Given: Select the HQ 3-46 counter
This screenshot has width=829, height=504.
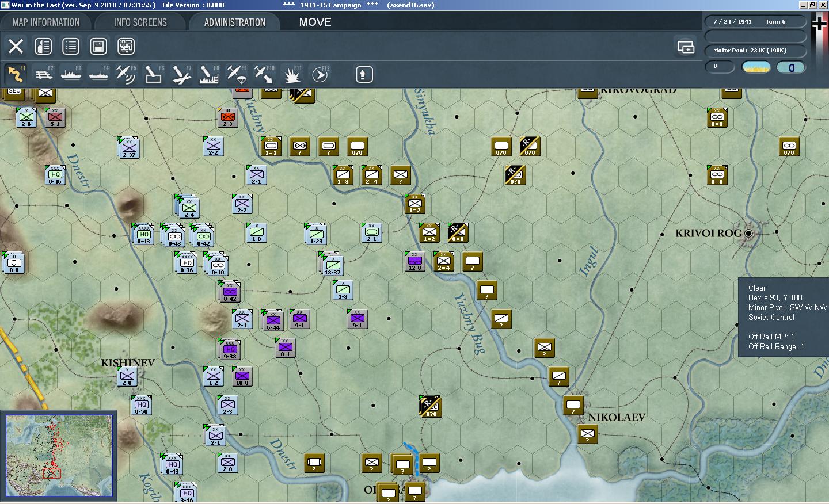Looking at the screenshot, I should coord(186,492).
